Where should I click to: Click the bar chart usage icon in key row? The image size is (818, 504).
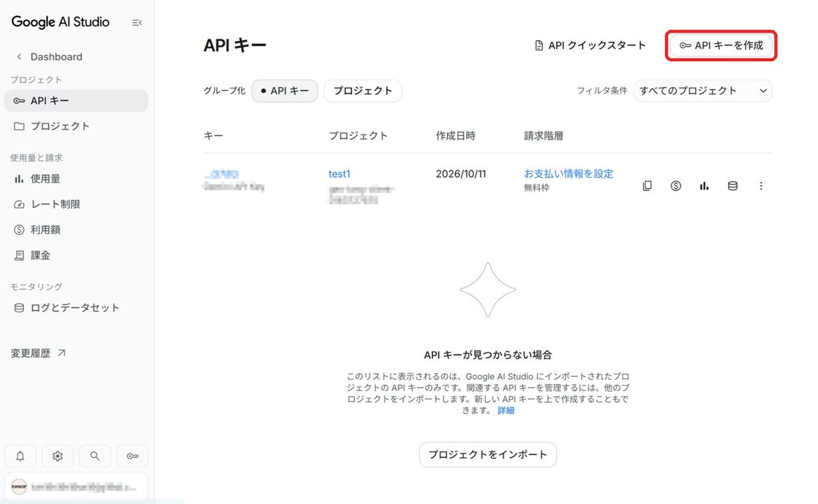704,186
